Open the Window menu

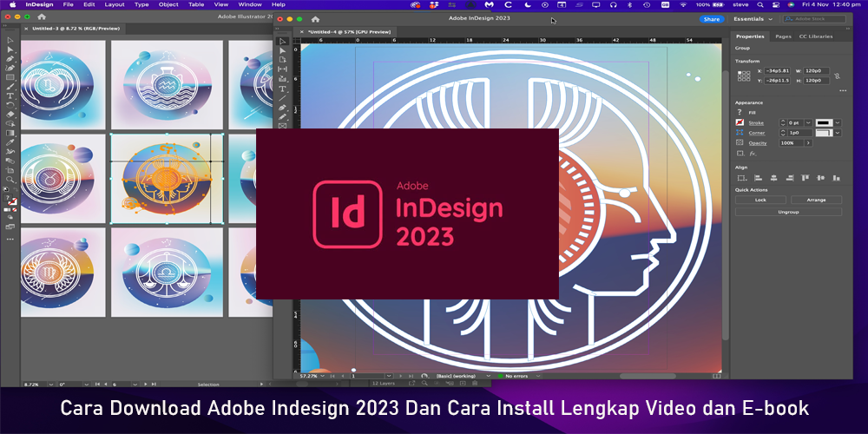pos(250,4)
